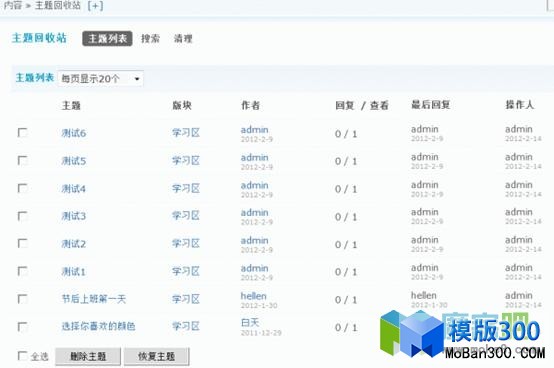Open the 测试4 topic link
Viewport: 554px width, 368px height.
pos(74,189)
